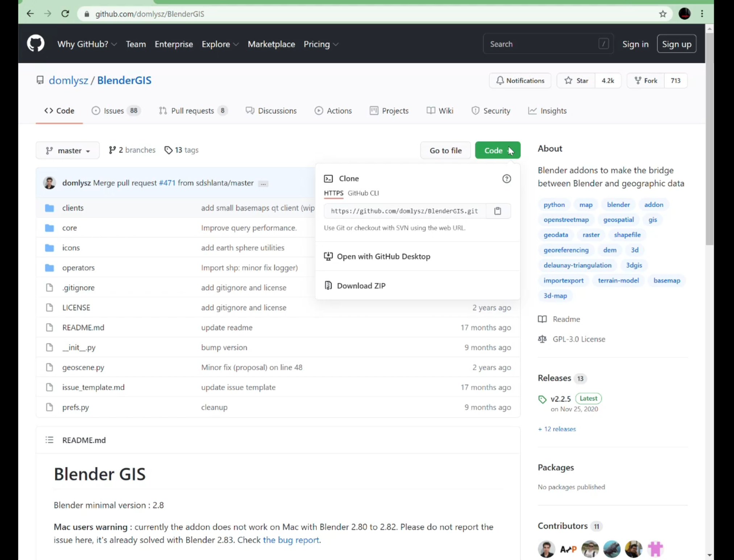
Task: Open + 12 releases link
Action: click(x=557, y=429)
